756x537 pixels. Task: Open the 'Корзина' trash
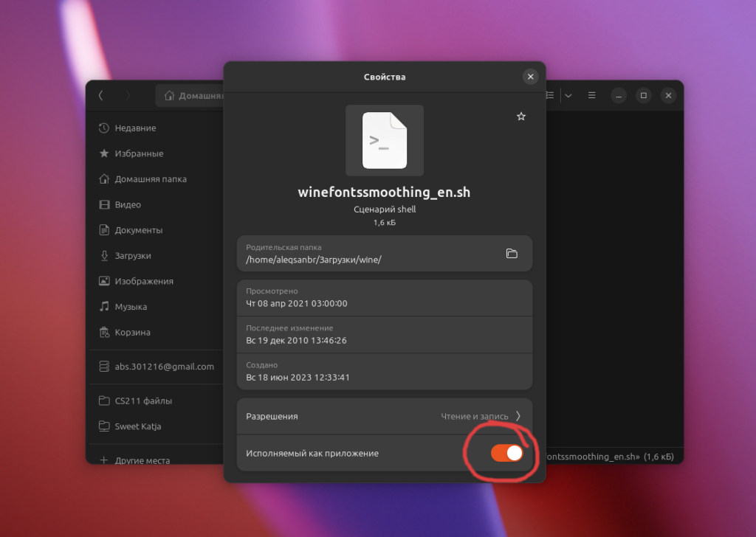tap(132, 333)
